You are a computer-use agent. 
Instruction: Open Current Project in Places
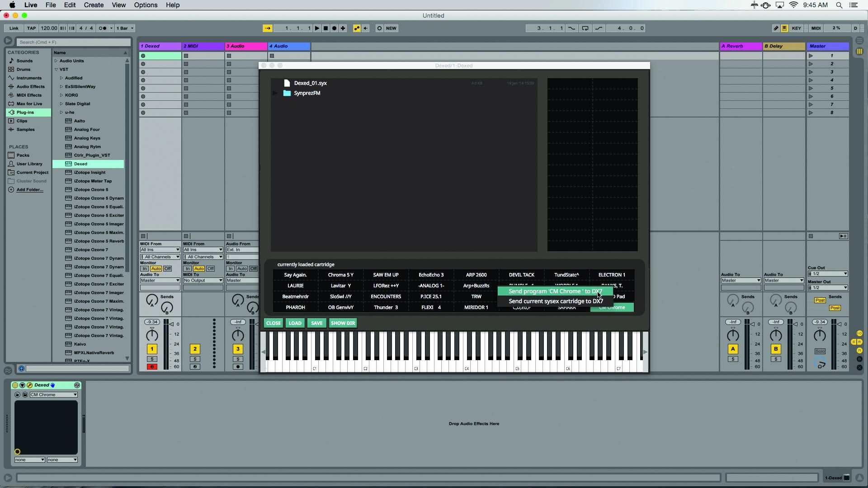[32, 172]
